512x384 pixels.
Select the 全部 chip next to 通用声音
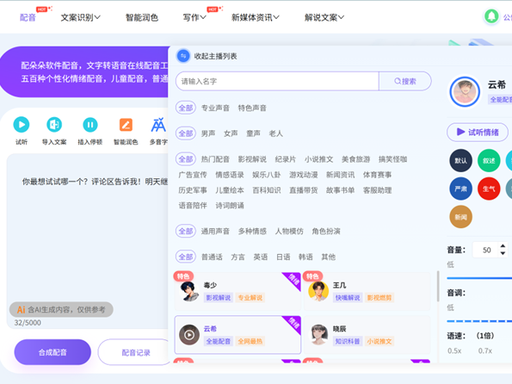click(186, 231)
